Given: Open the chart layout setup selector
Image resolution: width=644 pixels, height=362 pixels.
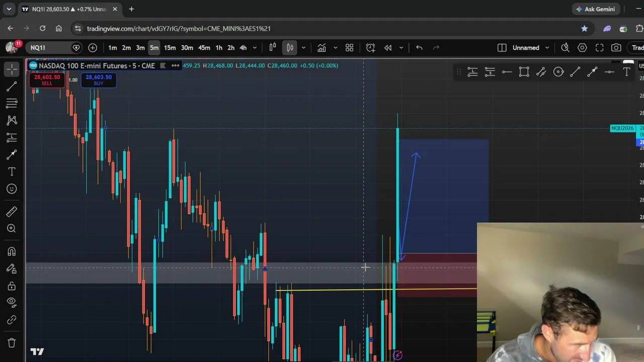Looking at the screenshot, I should click(502, 48).
